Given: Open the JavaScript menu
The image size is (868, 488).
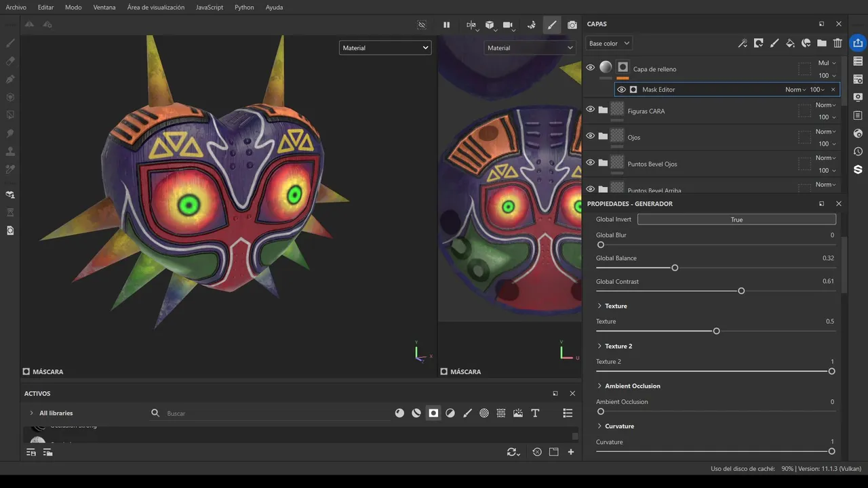Looking at the screenshot, I should coord(210,7).
